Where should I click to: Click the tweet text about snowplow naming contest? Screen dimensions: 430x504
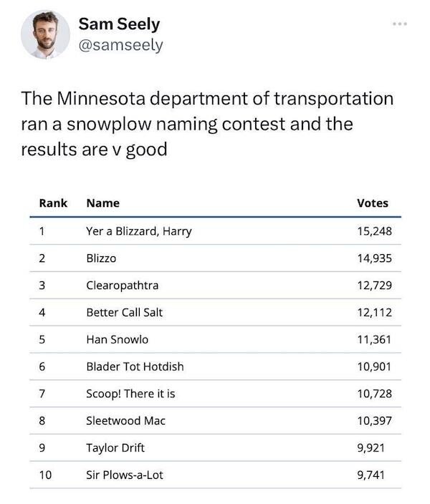(207, 124)
